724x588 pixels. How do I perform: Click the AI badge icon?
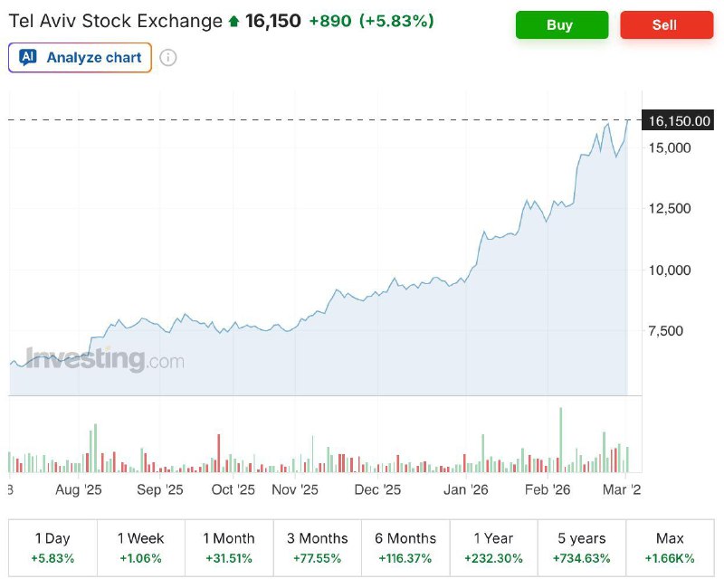(27, 58)
